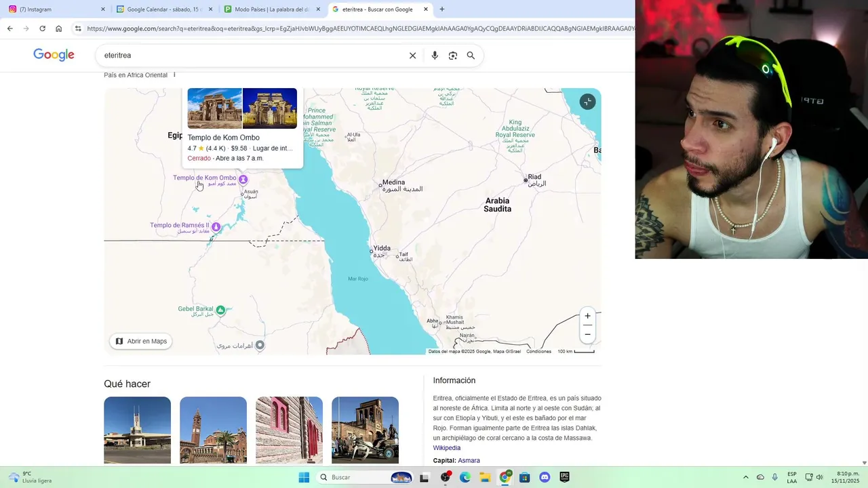Click the magnifier search button
Viewport: 868px width, 488px height.
pyautogui.click(x=471, y=56)
